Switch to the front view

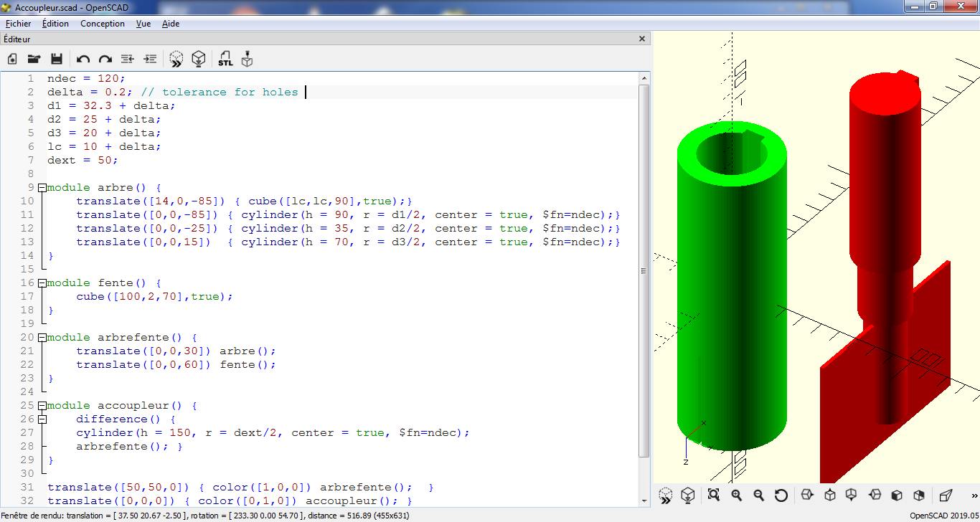pos(897,495)
